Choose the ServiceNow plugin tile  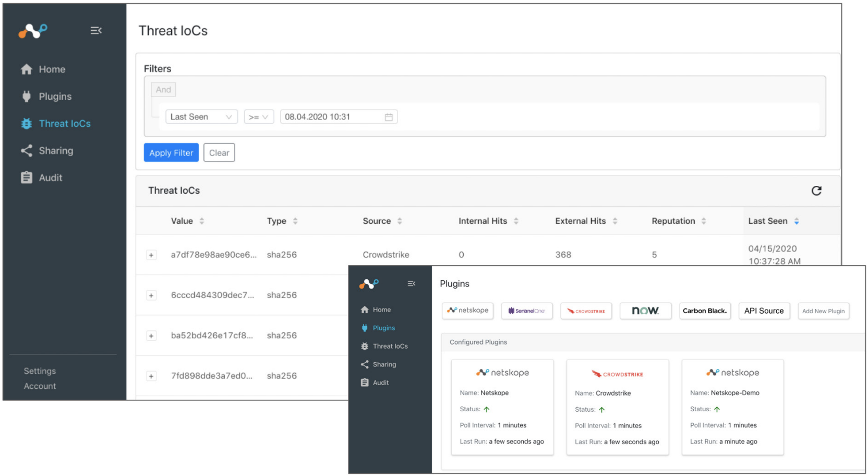click(645, 311)
